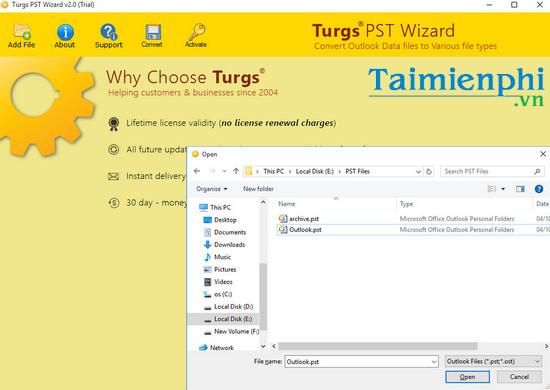
Task: Expand the Organise menu
Action: (x=212, y=189)
